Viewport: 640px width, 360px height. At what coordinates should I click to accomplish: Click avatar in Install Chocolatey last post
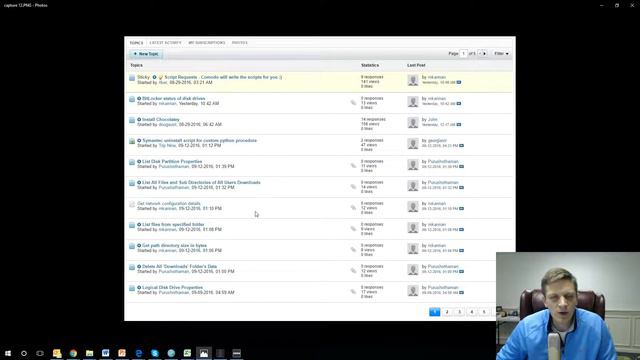tap(413, 122)
